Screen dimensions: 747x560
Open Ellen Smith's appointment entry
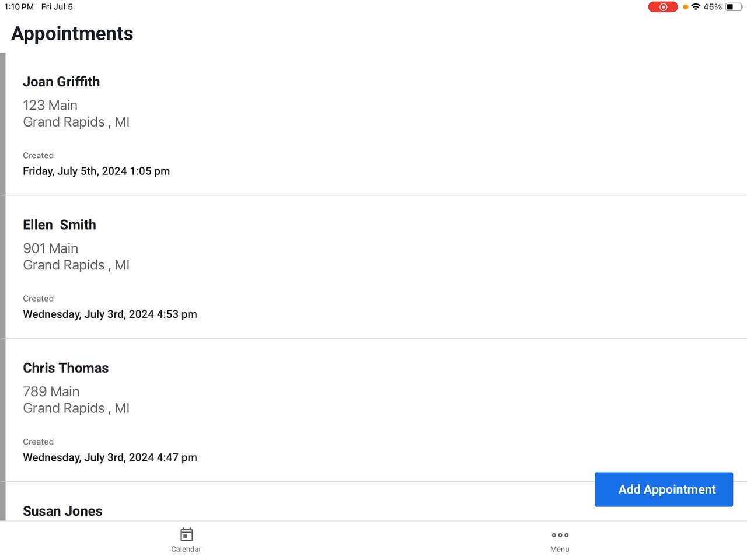point(60,225)
